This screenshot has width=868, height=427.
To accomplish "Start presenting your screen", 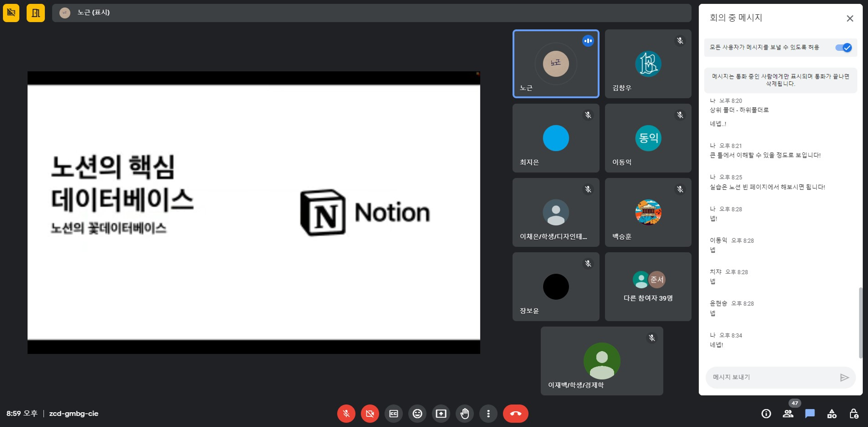I will (441, 414).
